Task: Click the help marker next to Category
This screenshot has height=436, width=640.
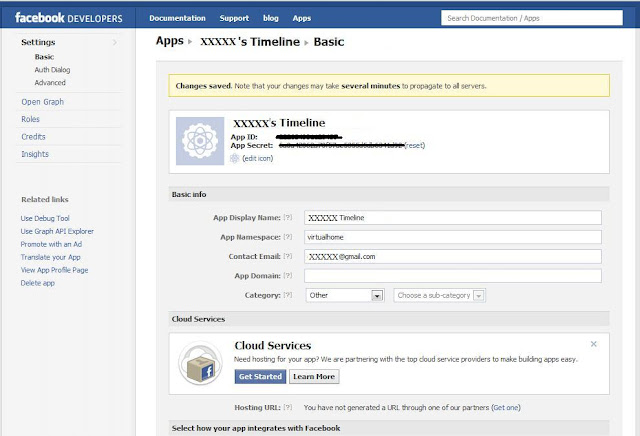Action: pyautogui.click(x=288, y=295)
